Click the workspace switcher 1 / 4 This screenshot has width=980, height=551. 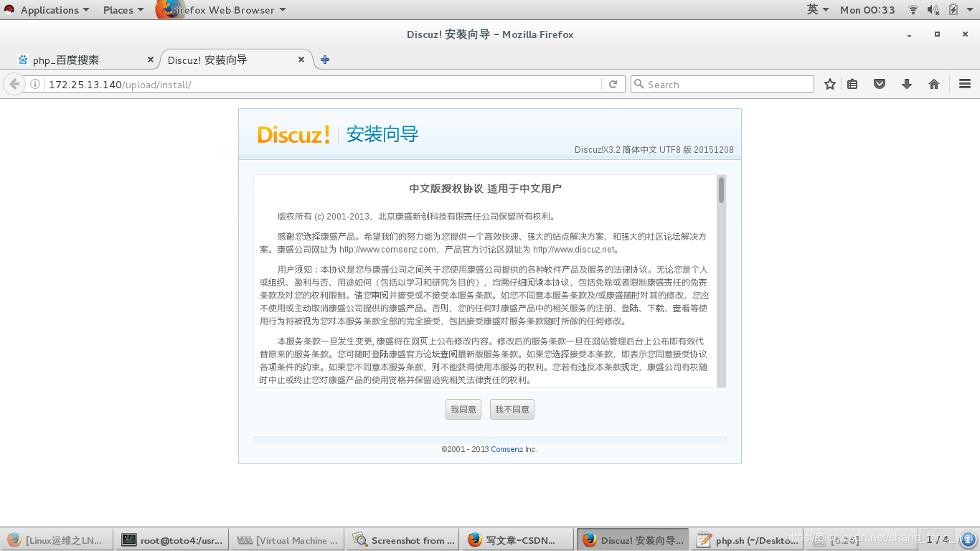coord(937,539)
